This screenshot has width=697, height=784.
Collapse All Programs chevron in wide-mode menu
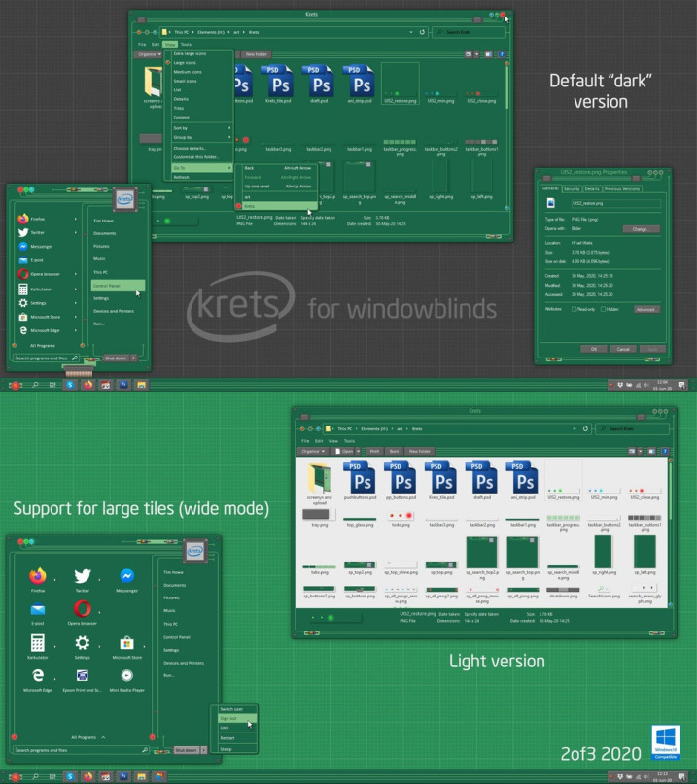(103, 737)
